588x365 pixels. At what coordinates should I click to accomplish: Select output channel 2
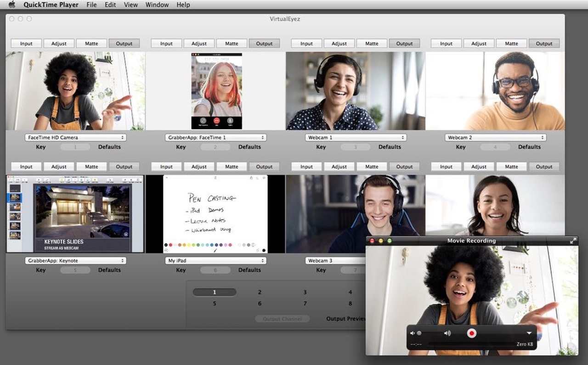(260, 292)
